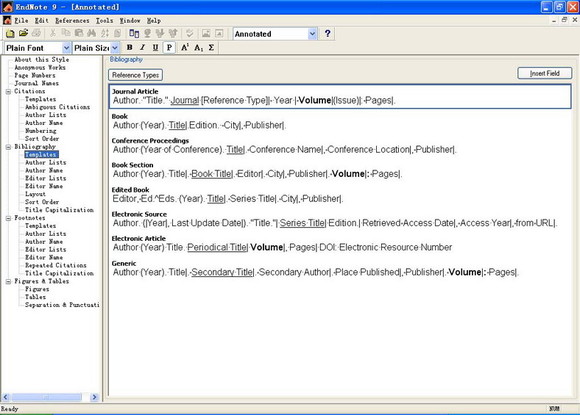Open the Help menu
Viewport: 580px width, 415px height.
pyautogui.click(x=154, y=20)
